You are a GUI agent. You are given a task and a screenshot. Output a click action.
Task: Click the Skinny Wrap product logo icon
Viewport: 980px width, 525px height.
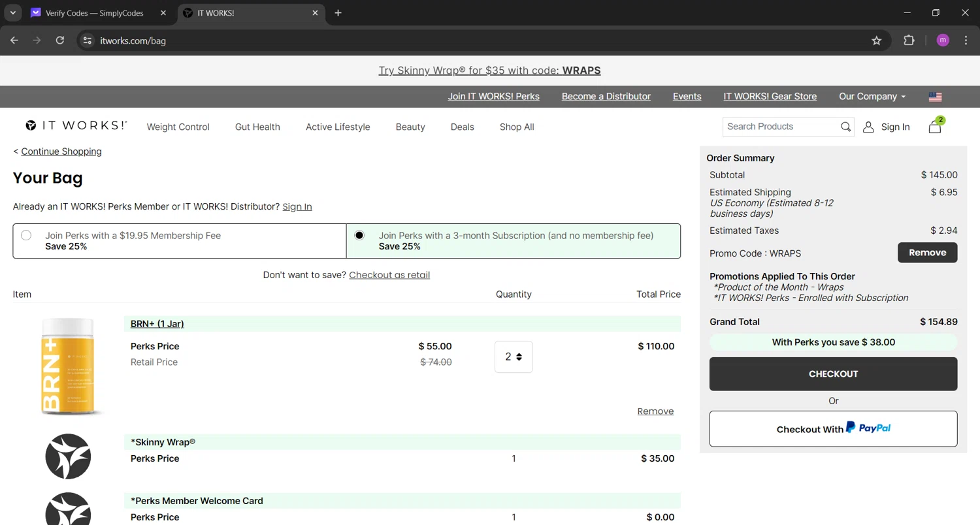click(68, 456)
